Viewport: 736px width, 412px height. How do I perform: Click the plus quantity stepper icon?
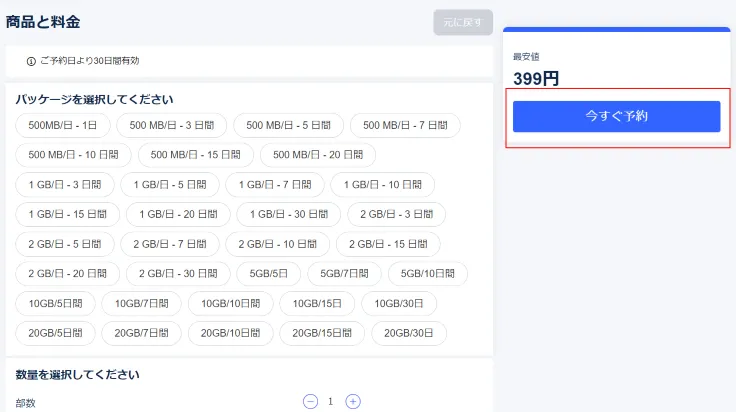[353, 401]
